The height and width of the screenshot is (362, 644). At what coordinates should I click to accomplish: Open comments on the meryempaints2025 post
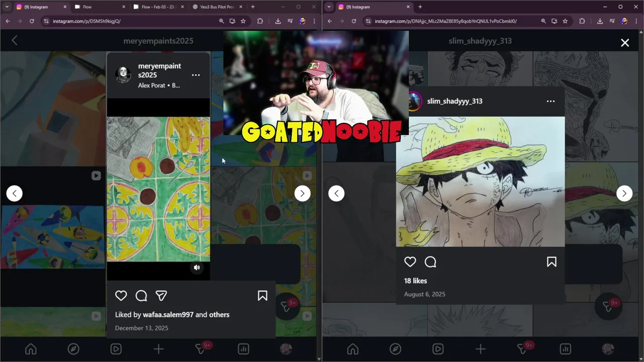coord(141,296)
